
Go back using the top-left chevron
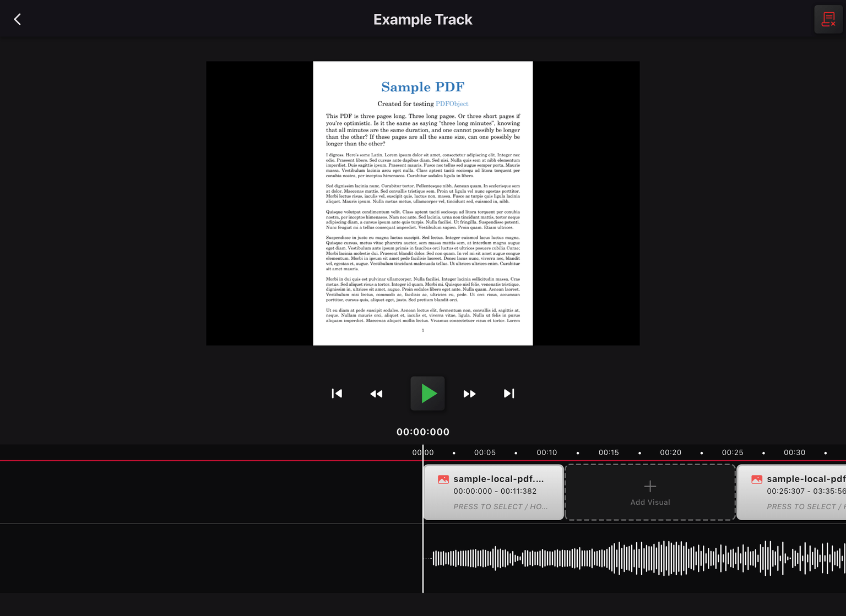(x=18, y=20)
